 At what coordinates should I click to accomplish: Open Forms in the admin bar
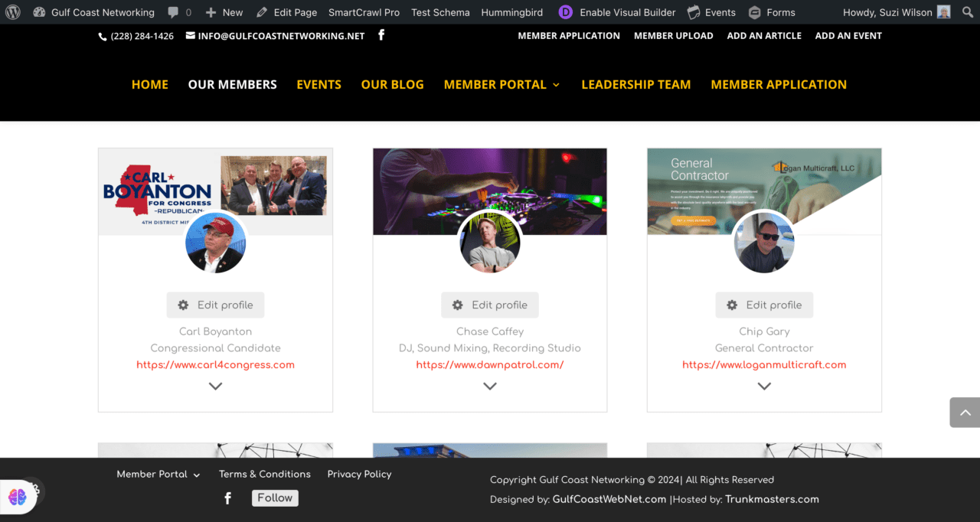pyautogui.click(x=772, y=12)
